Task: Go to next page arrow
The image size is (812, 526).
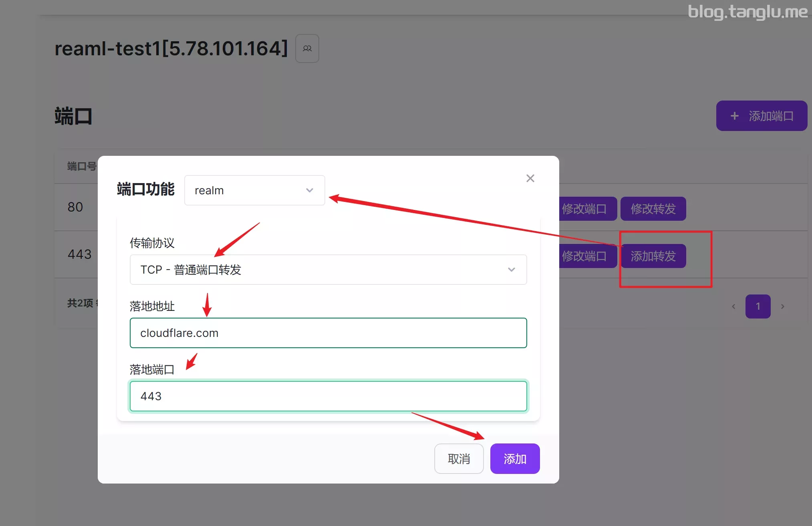Action: click(782, 306)
